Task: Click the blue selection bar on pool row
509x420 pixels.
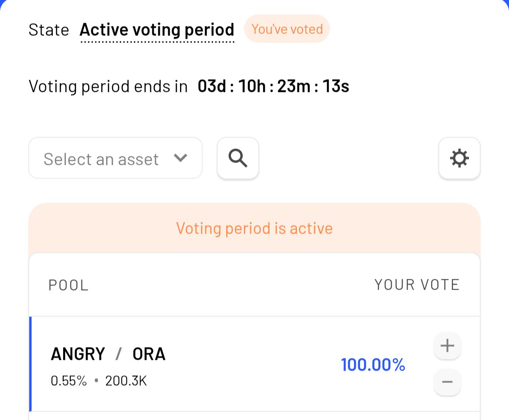Action: click(31, 364)
